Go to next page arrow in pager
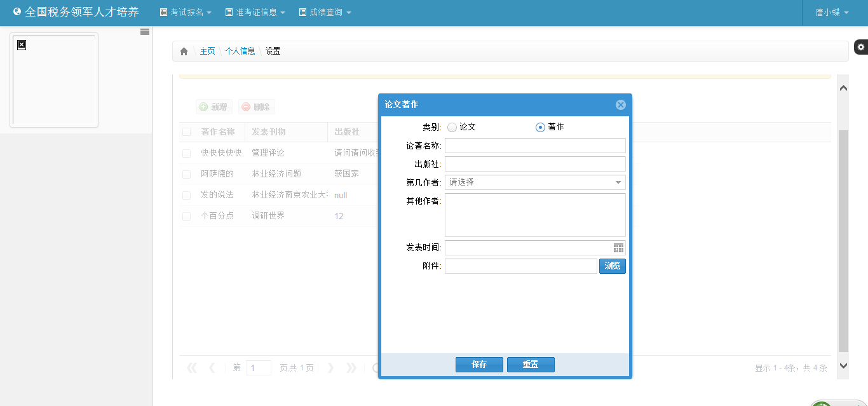This screenshot has width=868, height=406. click(x=330, y=368)
